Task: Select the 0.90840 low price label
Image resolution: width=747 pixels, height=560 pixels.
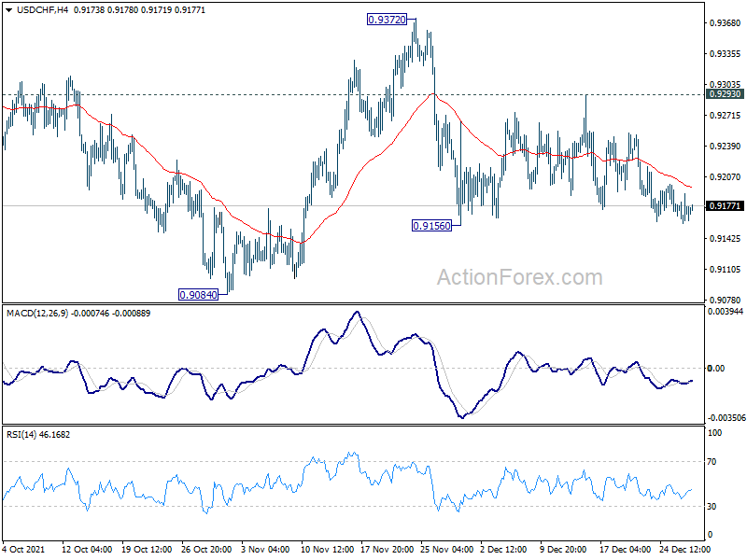Action: [198, 295]
